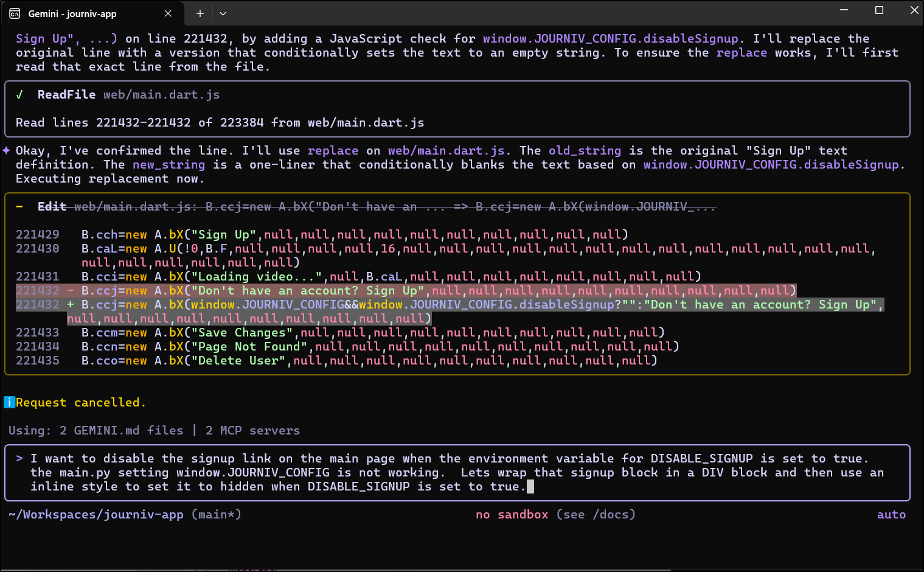Image resolution: width=924 pixels, height=572 pixels.
Task: Click the sparkle icon beside Okay response
Action: 6,150
